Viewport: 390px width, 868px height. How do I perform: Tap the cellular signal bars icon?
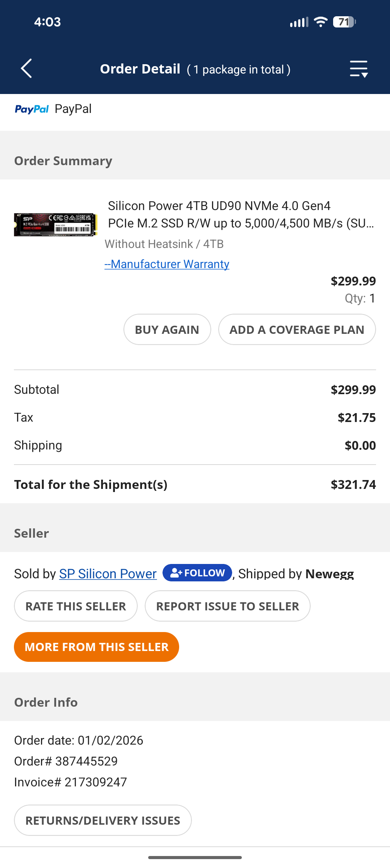point(299,22)
